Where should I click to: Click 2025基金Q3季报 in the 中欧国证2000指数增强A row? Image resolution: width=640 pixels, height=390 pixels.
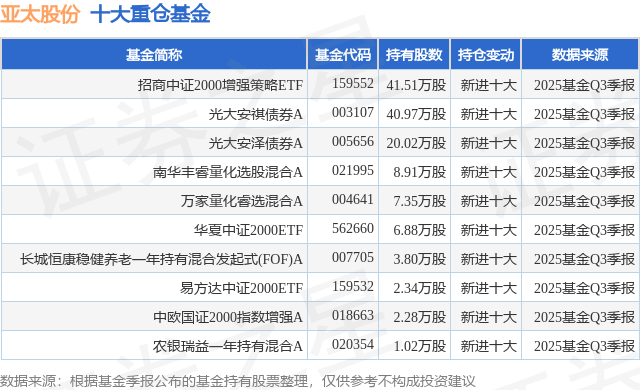coord(584,317)
